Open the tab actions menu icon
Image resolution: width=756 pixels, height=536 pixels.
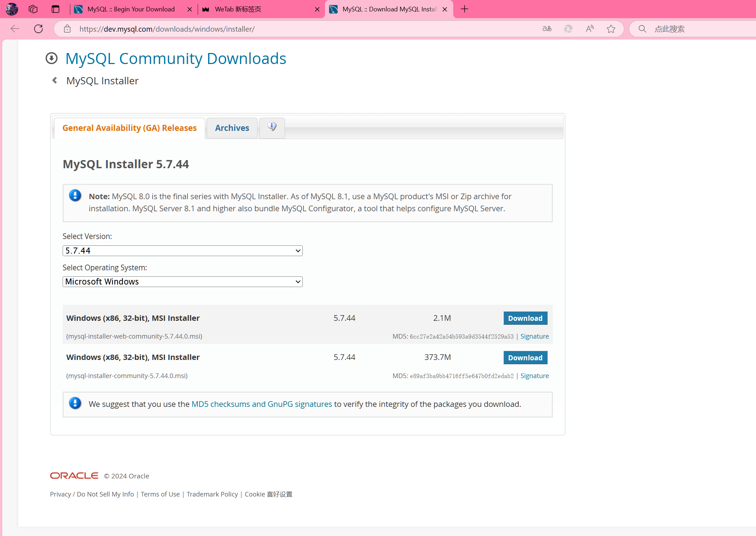(x=55, y=9)
